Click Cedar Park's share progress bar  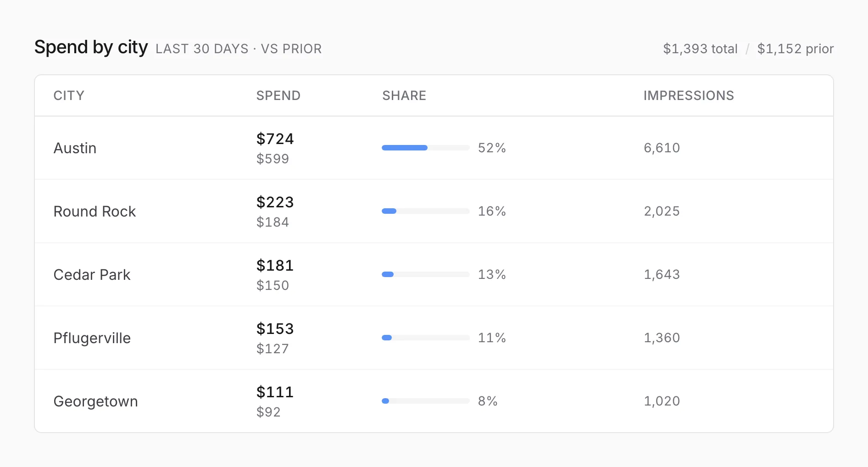[426, 274]
